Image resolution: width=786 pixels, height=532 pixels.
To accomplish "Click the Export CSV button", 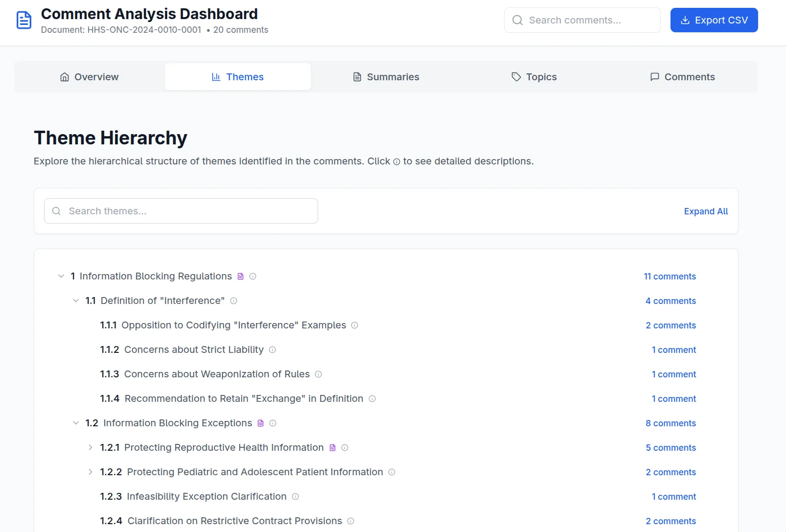I will click(x=714, y=20).
